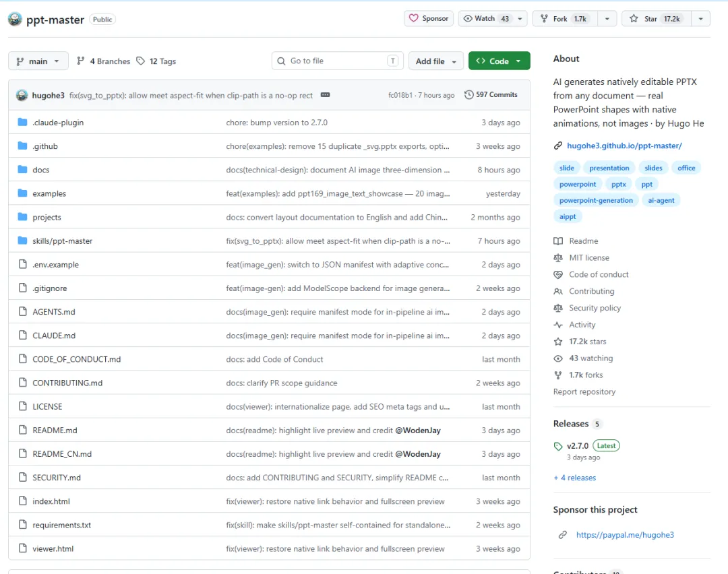Screen dimensions: 728x574
Task: Click the v2.7.0 release tag icon
Action: point(557,446)
